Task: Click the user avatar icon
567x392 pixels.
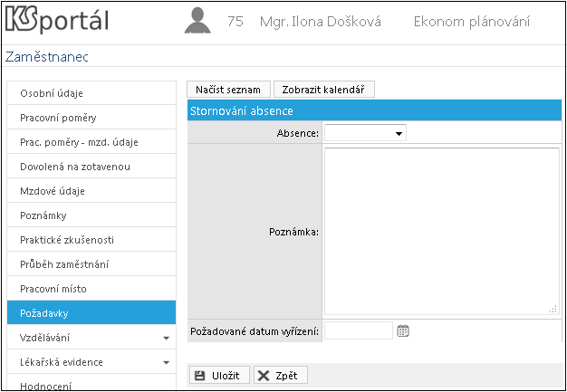Action: pos(197,21)
